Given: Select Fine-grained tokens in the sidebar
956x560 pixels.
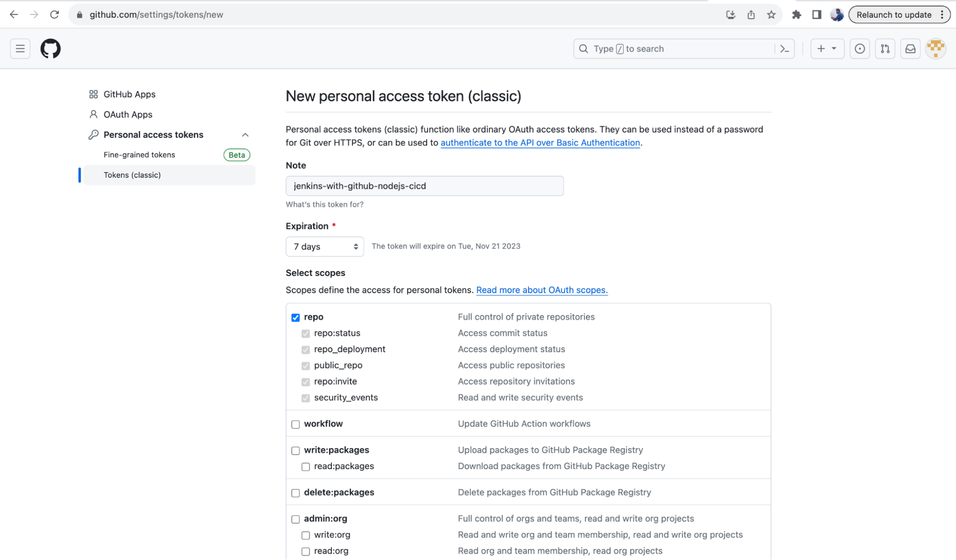Looking at the screenshot, I should pyautogui.click(x=139, y=154).
